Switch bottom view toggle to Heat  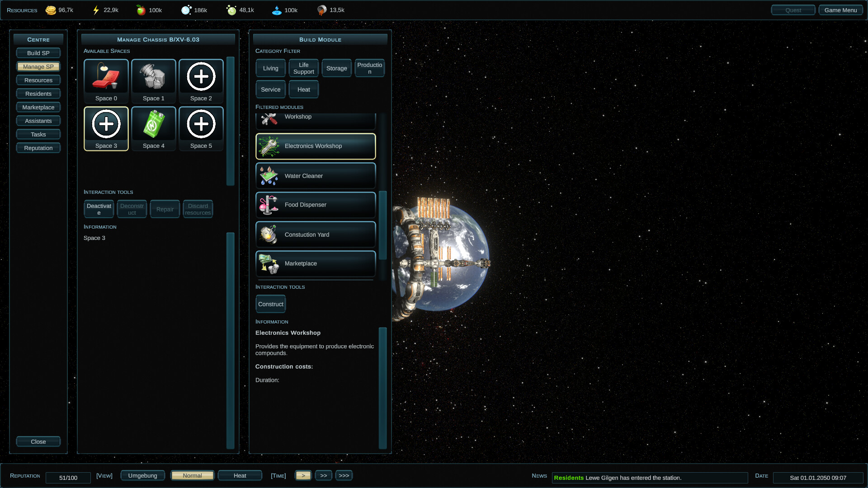point(240,475)
